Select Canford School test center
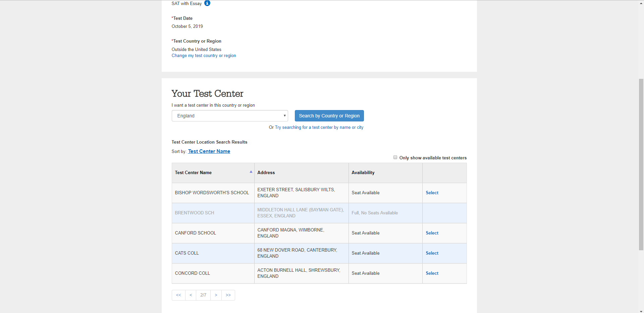This screenshot has height=313, width=644. point(432,233)
